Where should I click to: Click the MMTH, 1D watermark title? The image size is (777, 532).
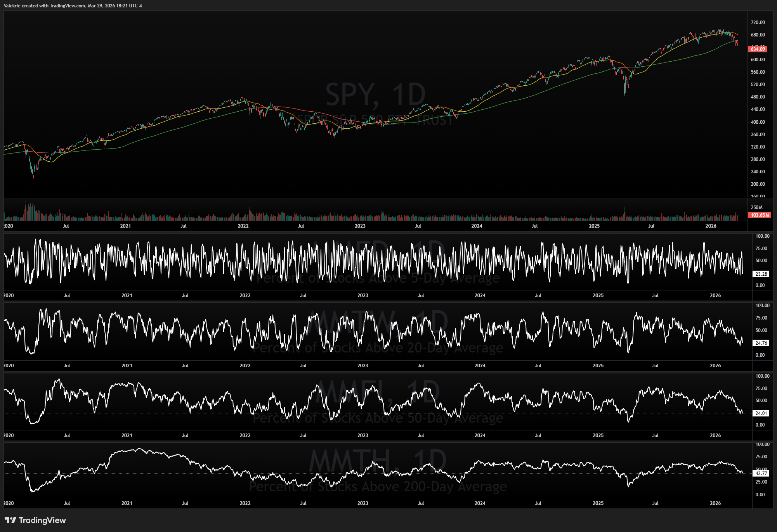[377, 461]
